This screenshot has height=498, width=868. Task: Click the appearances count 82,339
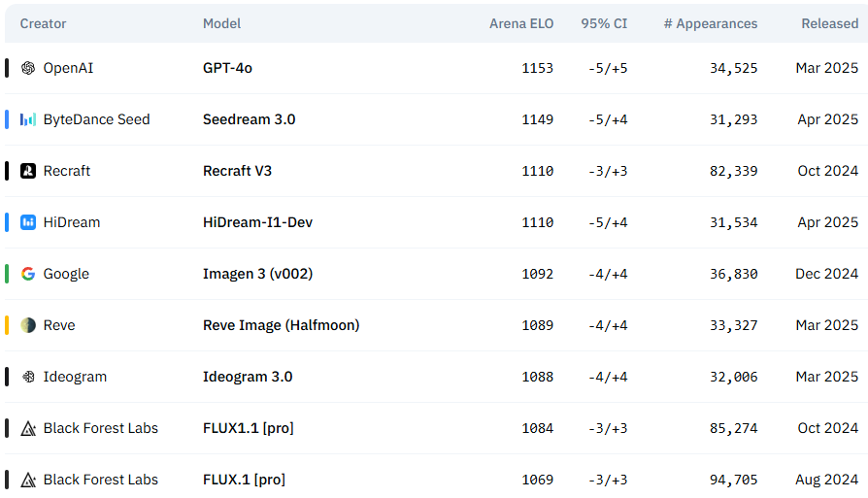pyautogui.click(x=733, y=171)
